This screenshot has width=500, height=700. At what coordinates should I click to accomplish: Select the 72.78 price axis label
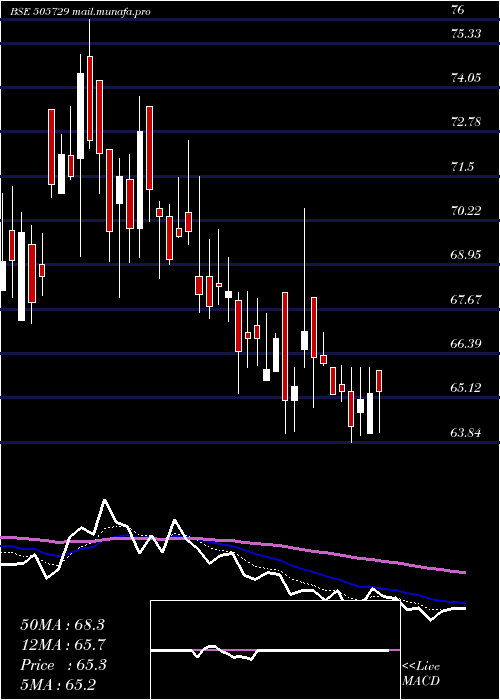tap(466, 122)
